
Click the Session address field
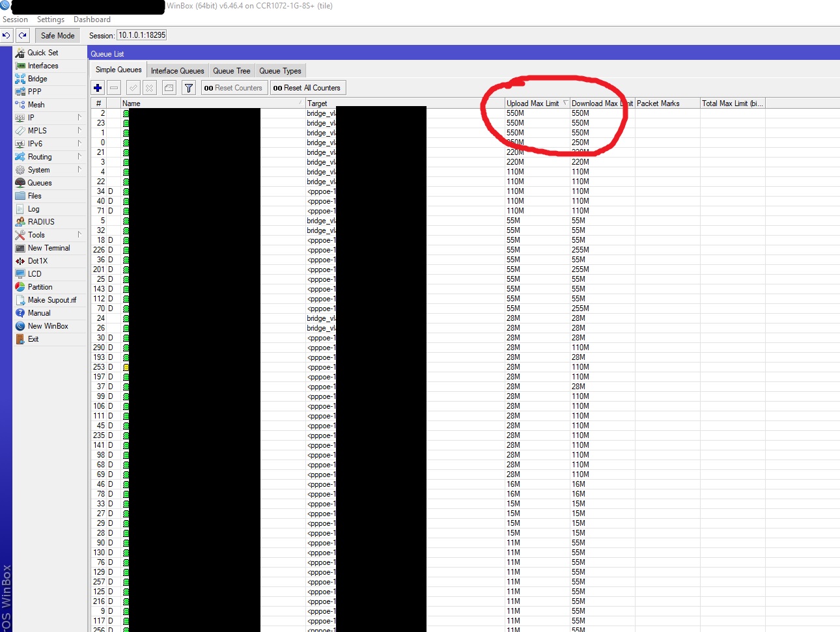tap(142, 35)
